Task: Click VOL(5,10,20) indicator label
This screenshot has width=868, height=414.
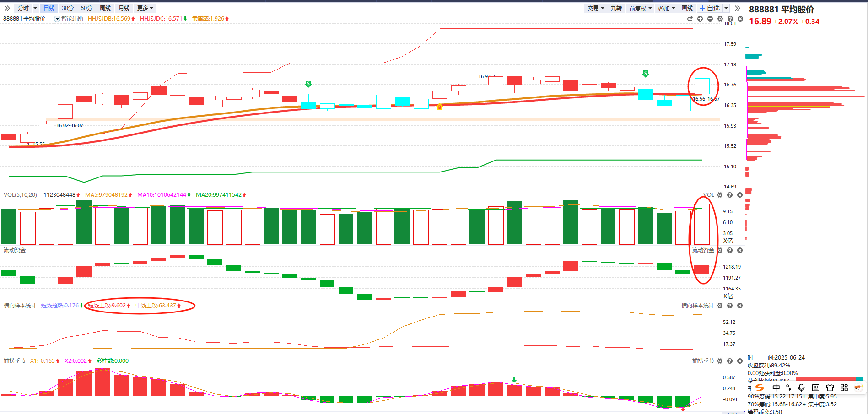Action: tap(21, 195)
